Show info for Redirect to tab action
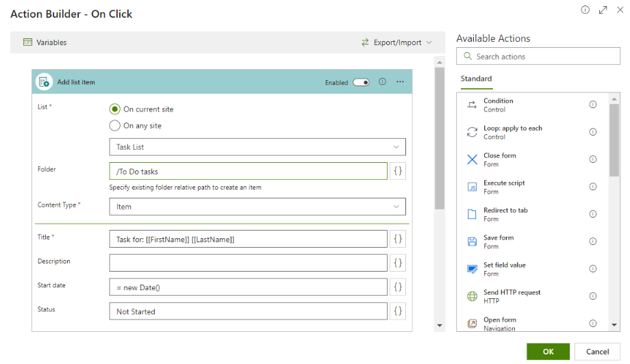The width and height of the screenshot is (630, 364). pos(592,213)
